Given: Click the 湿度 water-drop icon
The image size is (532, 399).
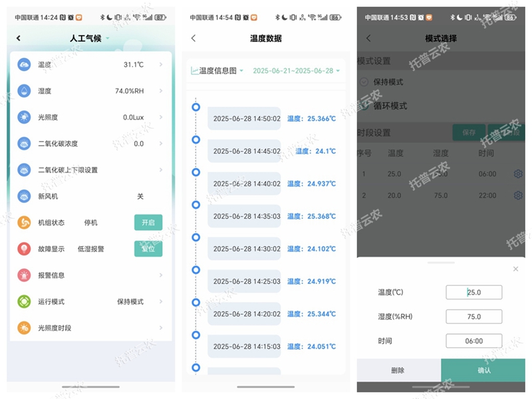Looking at the screenshot, I should (x=25, y=91).
